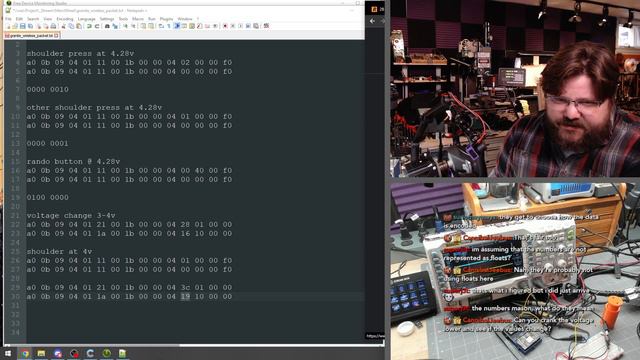The height and width of the screenshot is (360, 640).
Task: Click the New file toolbar icon
Action: point(8,26)
